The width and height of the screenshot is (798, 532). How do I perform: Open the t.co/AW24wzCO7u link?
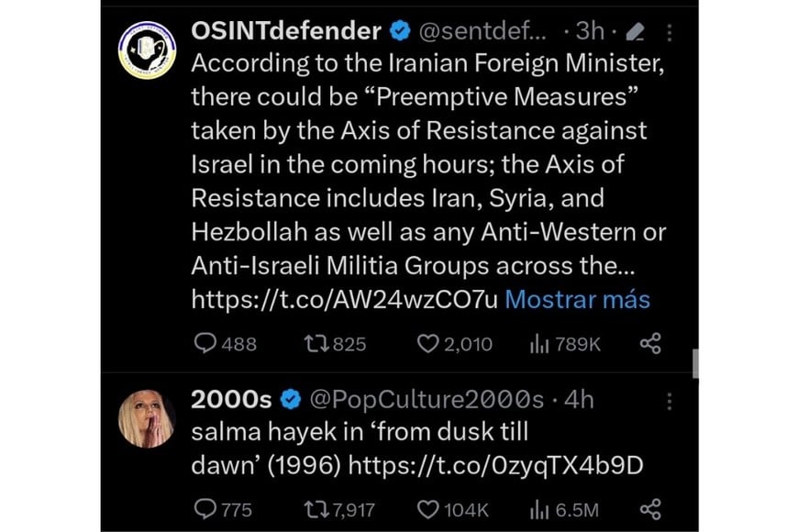[x=345, y=299]
